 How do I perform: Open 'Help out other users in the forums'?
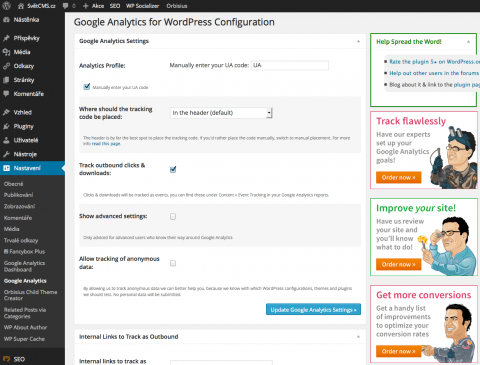434,73
